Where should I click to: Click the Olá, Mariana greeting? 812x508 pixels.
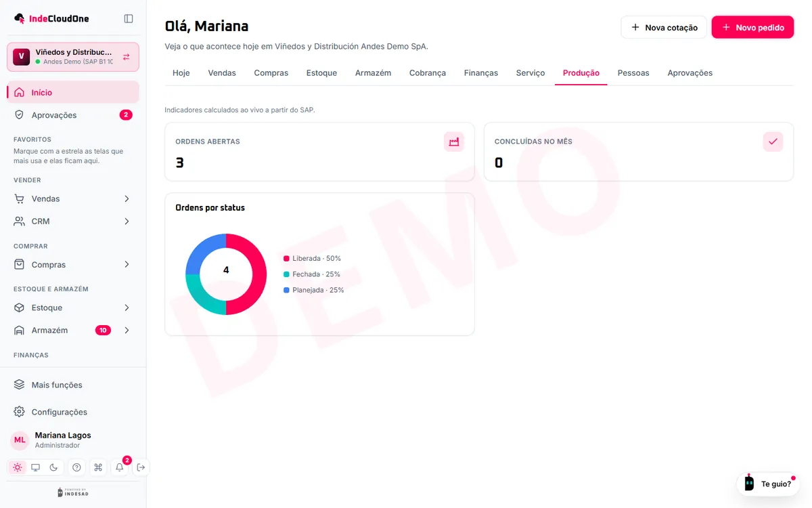pos(206,26)
